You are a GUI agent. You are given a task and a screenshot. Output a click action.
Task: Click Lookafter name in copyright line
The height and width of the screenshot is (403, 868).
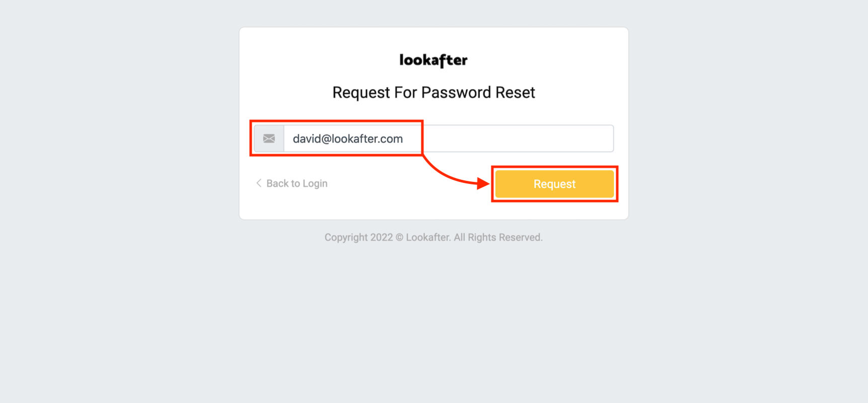click(x=428, y=237)
